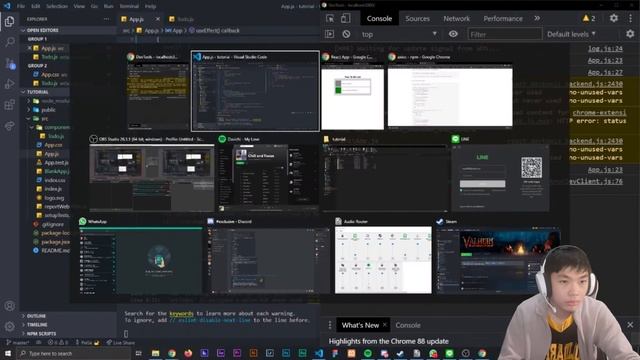Screen dimensions: 640x360
Task: Toggle the DevTools device toolbar
Action: tap(345, 18)
